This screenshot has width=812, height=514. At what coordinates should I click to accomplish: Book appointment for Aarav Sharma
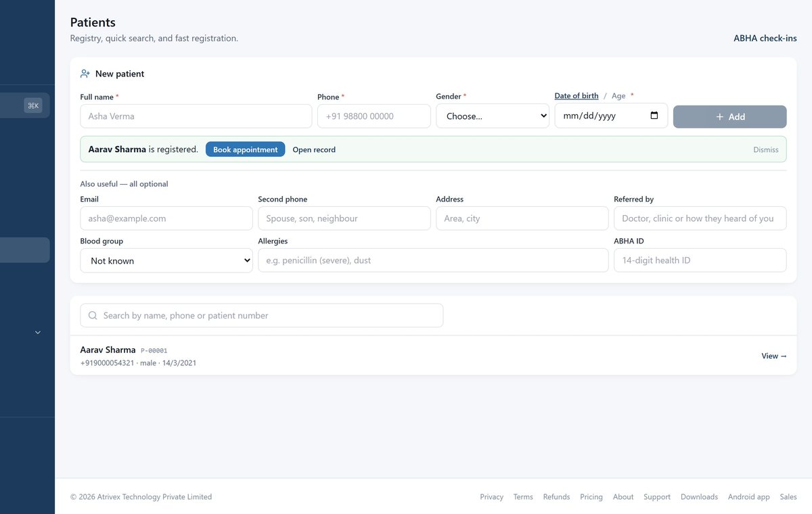[x=246, y=149]
